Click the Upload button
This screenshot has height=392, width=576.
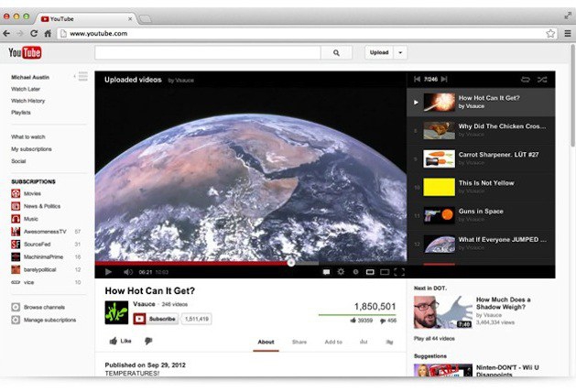pyautogui.click(x=379, y=52)
